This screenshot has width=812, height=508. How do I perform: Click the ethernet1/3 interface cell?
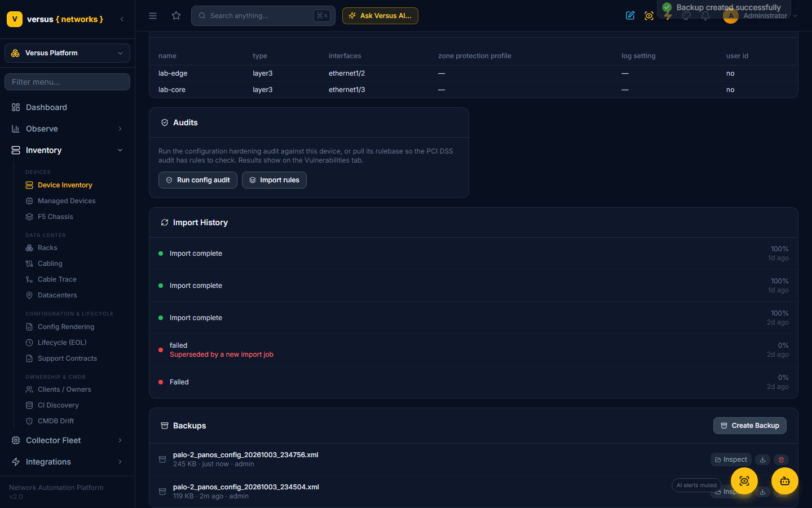[347, 90]
